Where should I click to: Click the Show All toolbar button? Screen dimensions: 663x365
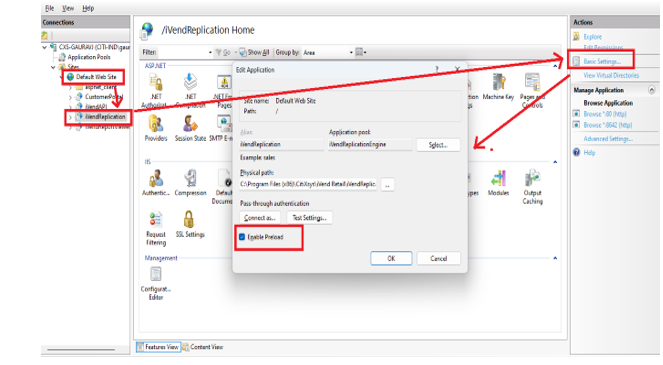tap(254, 52)
